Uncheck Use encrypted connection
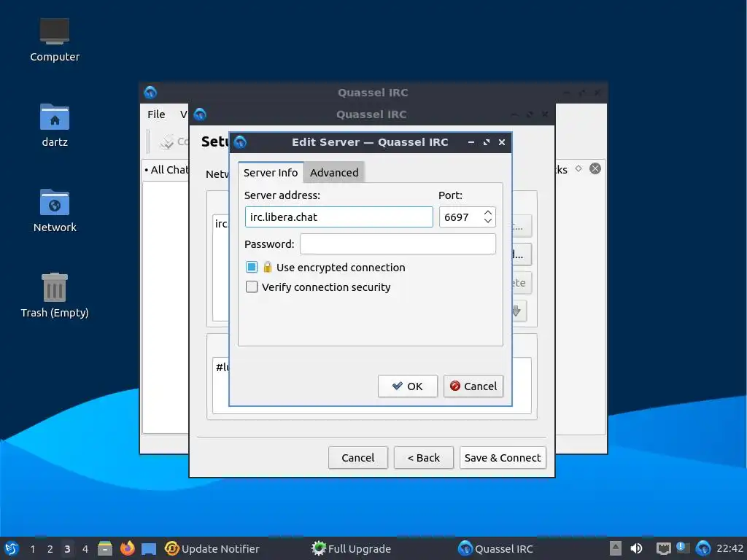Image resolution: width=747 pixels, height=560 pixels. click(x=252, y=267)
